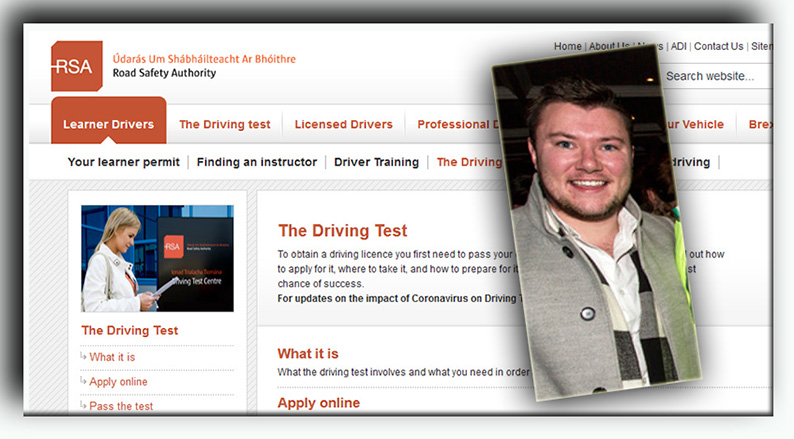
Task: Open Contact Us link
Action: coord(719,47)
